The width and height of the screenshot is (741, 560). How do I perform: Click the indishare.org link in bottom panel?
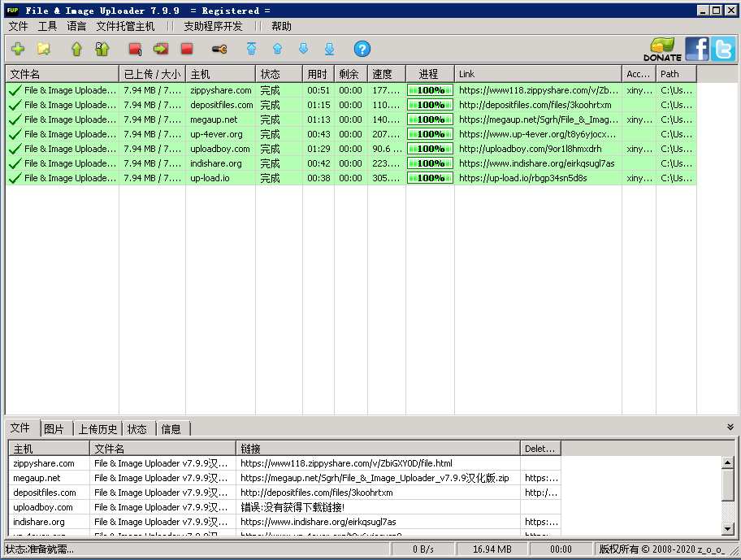coord(318,522)
